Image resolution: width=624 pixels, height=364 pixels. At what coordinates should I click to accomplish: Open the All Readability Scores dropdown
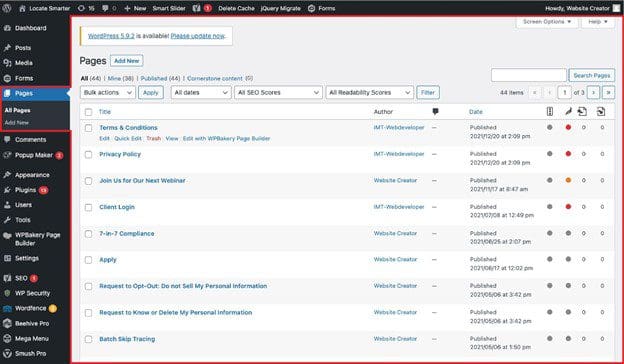point(370,93)
